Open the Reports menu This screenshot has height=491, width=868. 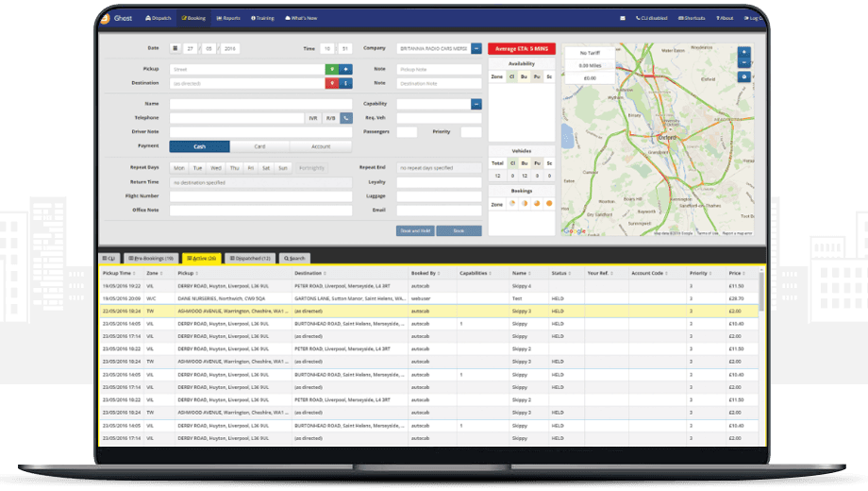click(227, 18)
